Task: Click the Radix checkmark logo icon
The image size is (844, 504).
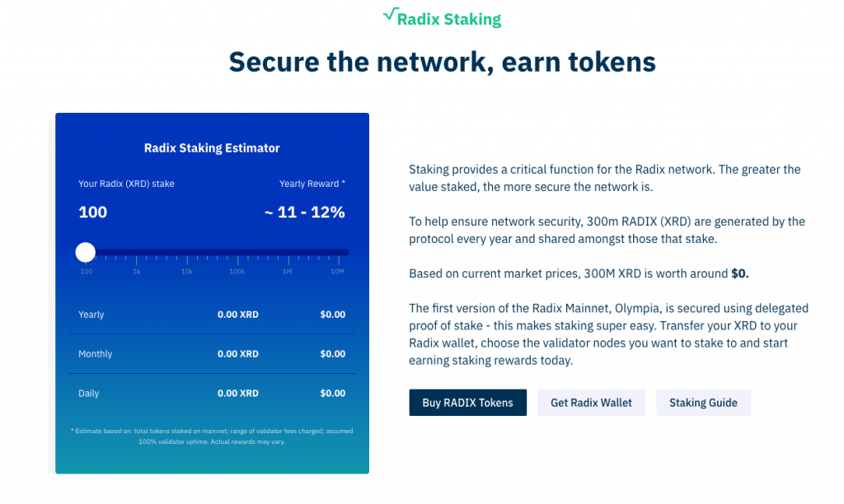Action: coord(390,14)
